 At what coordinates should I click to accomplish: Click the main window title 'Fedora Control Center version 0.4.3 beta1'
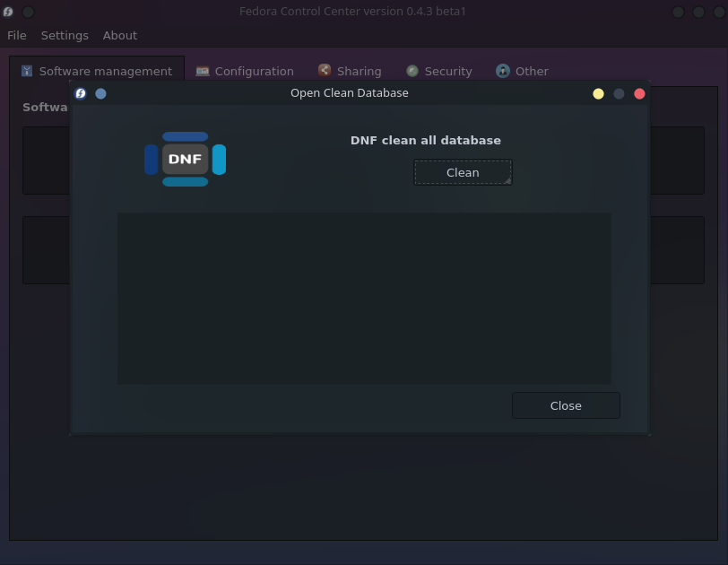point(353,11)
